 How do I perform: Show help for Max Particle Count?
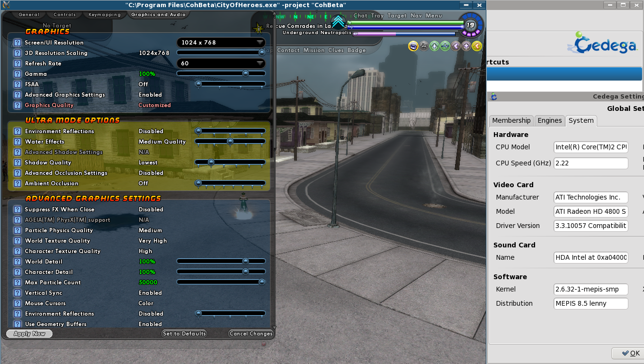(18, 282)
